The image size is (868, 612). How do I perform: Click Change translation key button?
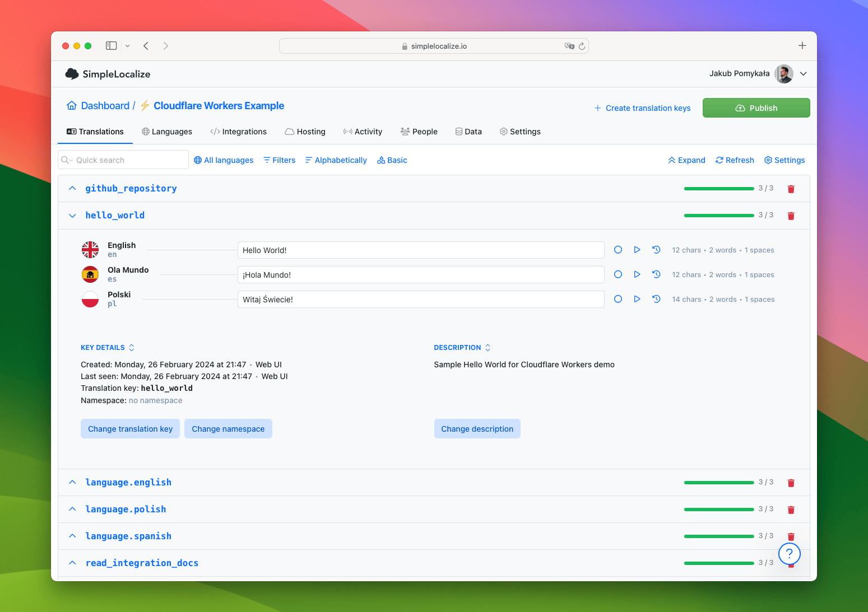click(x=130, y=429)
